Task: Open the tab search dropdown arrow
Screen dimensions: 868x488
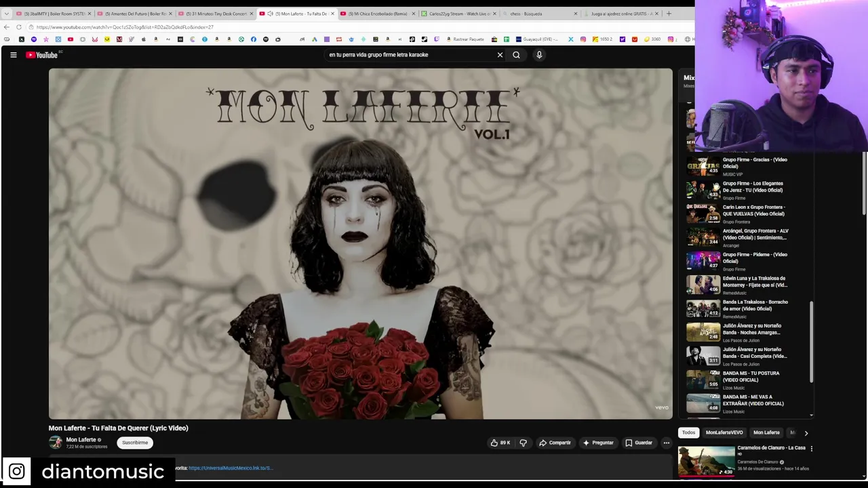Action: 6,14
